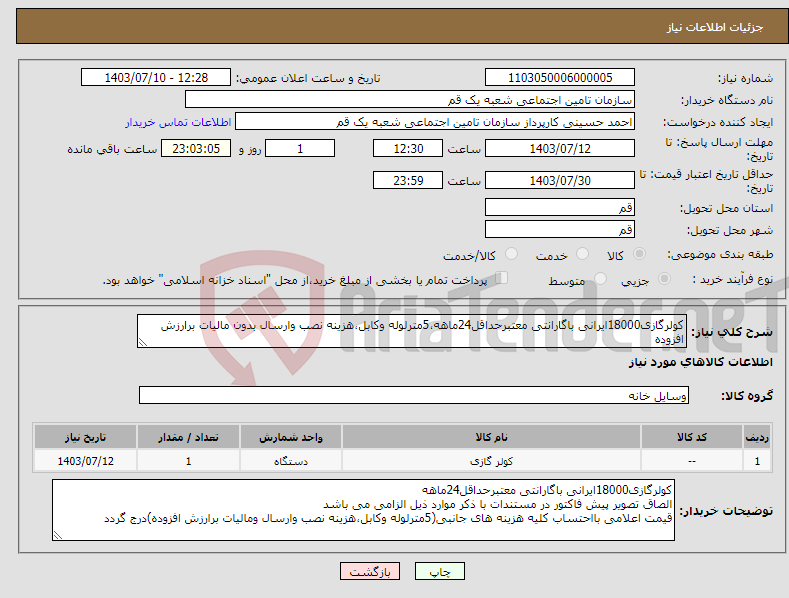789x598 pixels.
Task: Select the کالا radio button
Action: 639,254
